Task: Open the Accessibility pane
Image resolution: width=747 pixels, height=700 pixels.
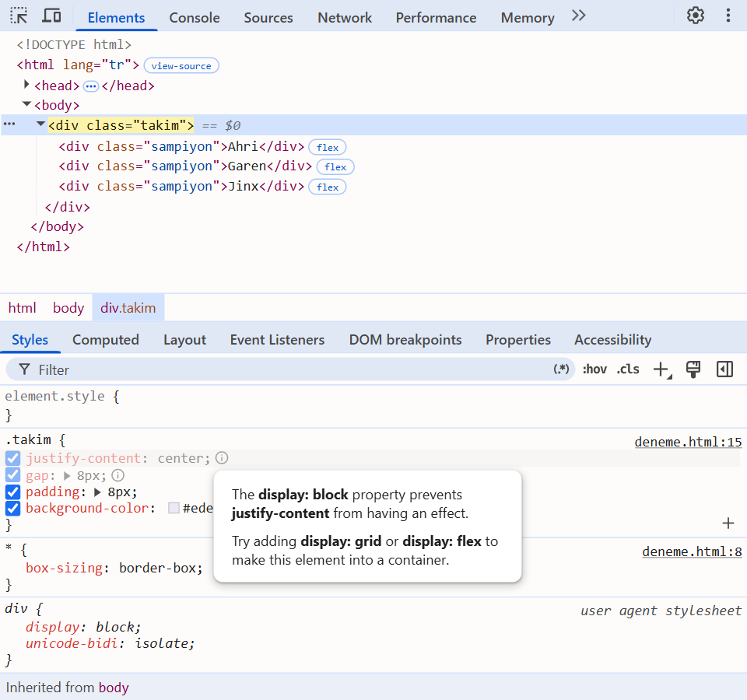Action: [612, 340]
